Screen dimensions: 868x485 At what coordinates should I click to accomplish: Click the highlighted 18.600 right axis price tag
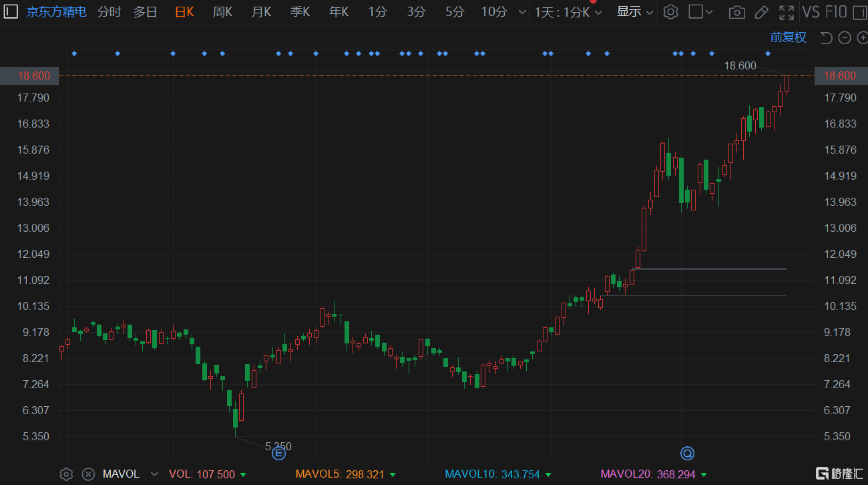841,75
